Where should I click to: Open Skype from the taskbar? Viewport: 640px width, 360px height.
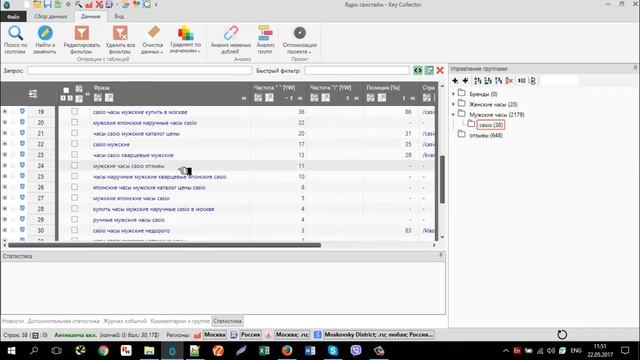click(x=333, y=351)
